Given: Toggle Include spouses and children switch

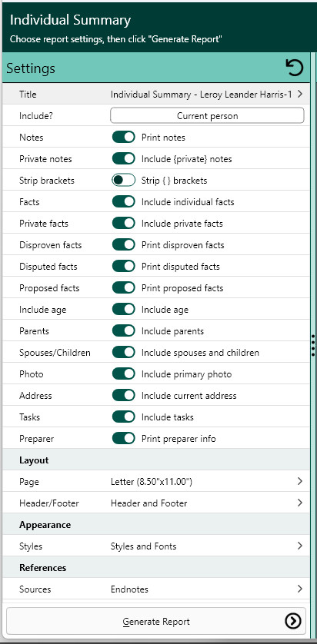Looking at the screenshot, I should pyautogui.click(x=123, y=353).
